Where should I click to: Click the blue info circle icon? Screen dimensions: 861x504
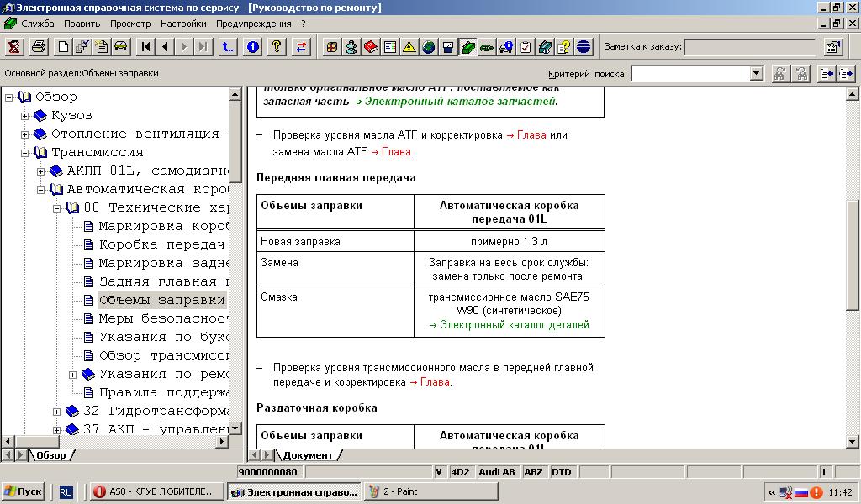pos(252,47)
